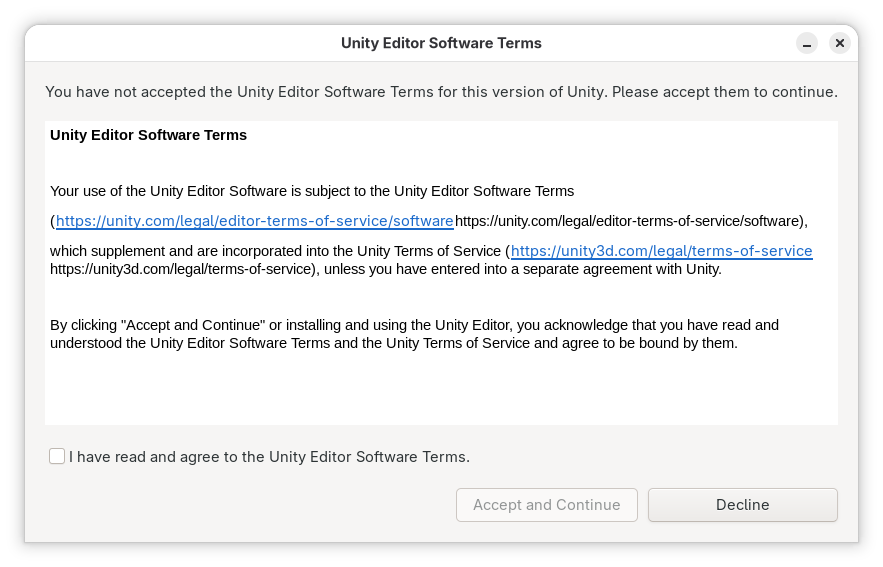The height and width of the screenshot is (567, 883).
Task: Close the dialog with the X icon
Action: pyautogui.click(x=840, y=43)
